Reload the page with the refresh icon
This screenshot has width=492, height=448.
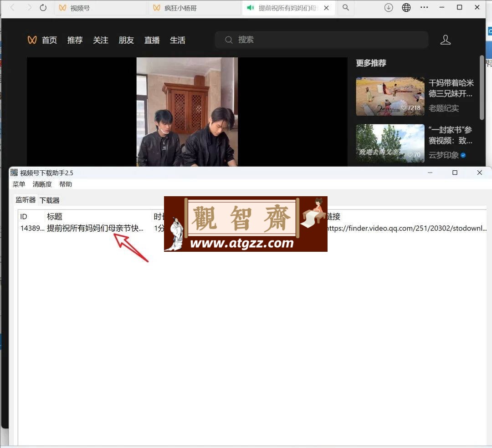pos(43,8)
